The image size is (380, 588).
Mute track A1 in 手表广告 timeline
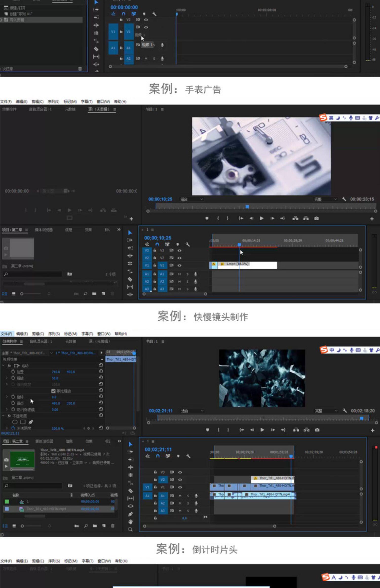(179, 274)
